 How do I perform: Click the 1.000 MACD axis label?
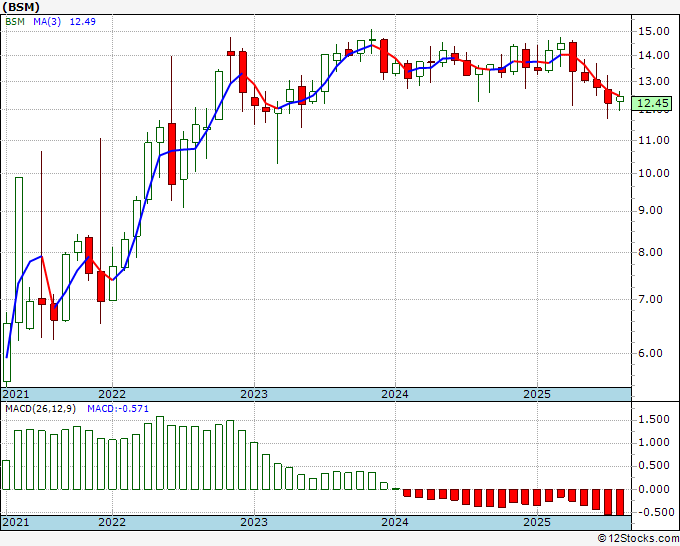point(654,442)
